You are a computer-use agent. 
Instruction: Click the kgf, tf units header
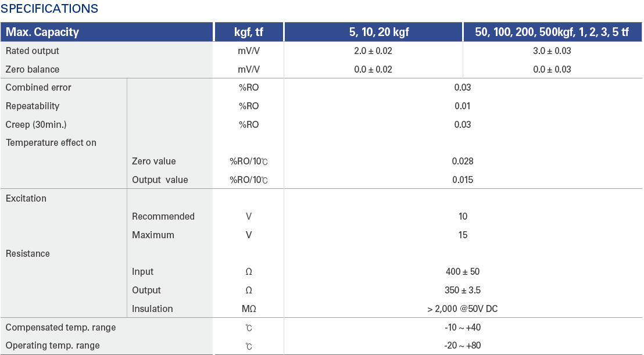coord(249,32)
